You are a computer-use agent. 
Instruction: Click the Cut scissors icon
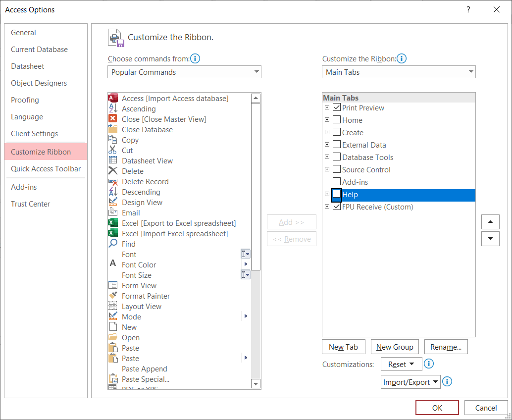113,151
